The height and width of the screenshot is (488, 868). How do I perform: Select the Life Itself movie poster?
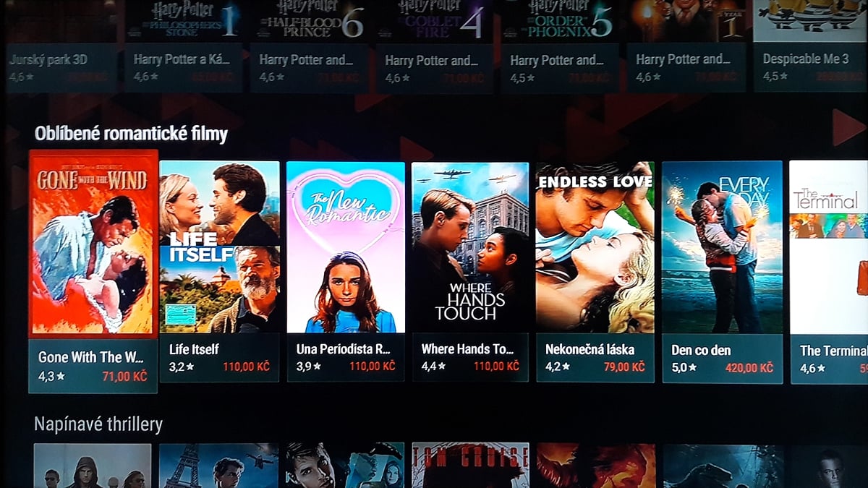coord(219,247)
